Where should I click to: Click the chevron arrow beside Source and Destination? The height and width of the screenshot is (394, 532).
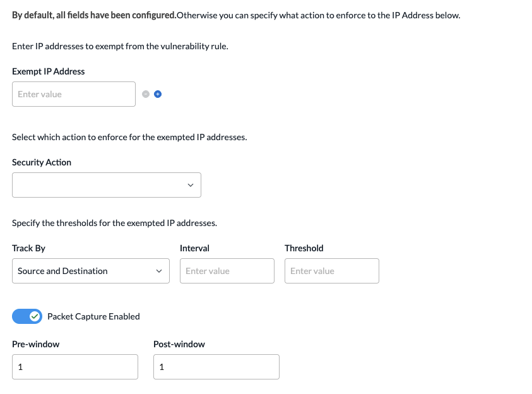pos(159,271)
